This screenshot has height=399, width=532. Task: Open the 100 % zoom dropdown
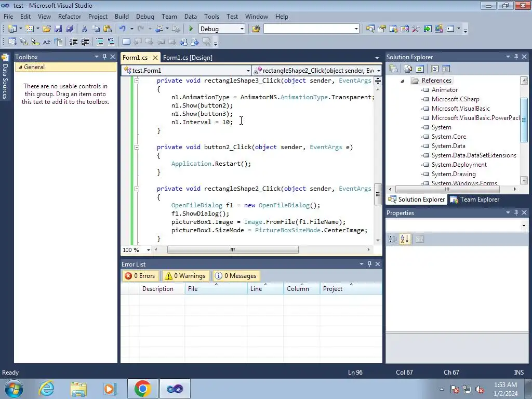point(149,250)
